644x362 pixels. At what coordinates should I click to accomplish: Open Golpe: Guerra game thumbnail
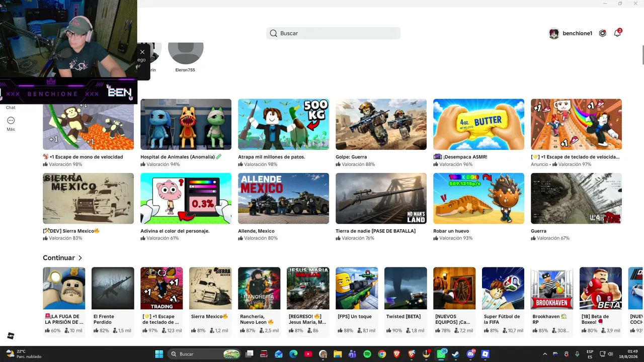[381, 124]
